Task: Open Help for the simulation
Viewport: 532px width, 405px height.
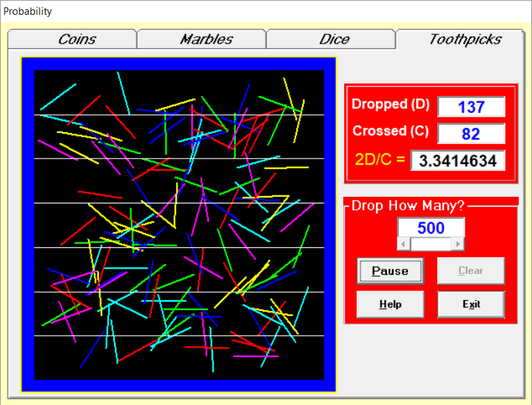Action: pyautogui.click(x=390, y=304)
